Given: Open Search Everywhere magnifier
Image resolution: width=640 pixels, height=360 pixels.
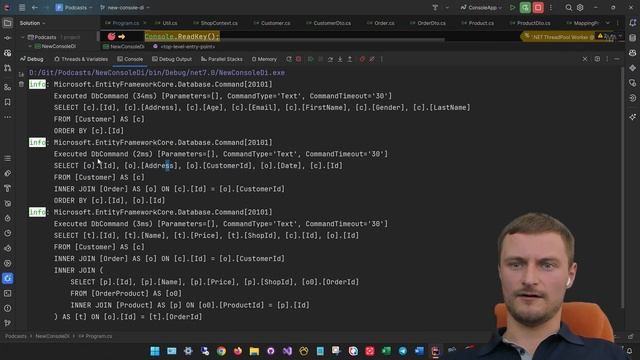Looking at the screenshot, I should [568, 7].
